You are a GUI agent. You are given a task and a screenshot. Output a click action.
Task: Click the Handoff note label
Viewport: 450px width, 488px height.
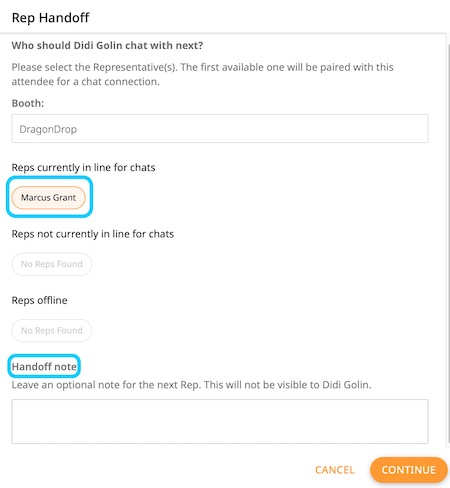coord(44,366)
